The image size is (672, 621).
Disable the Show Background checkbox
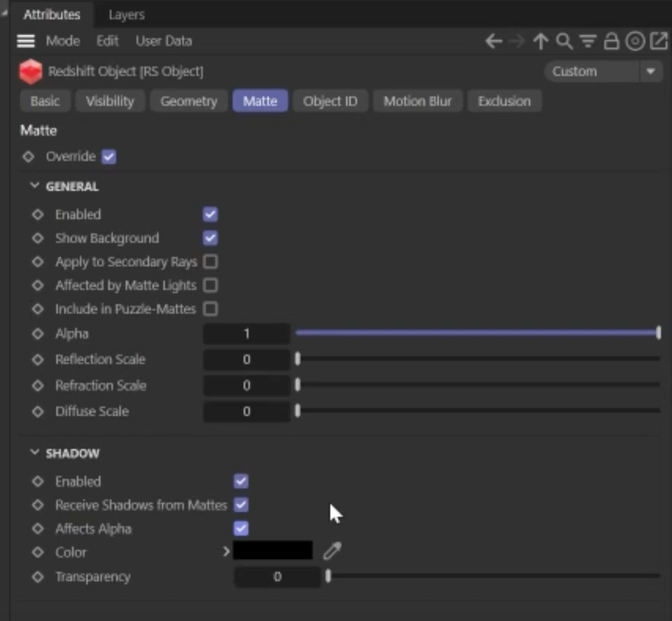click(210, 238)
